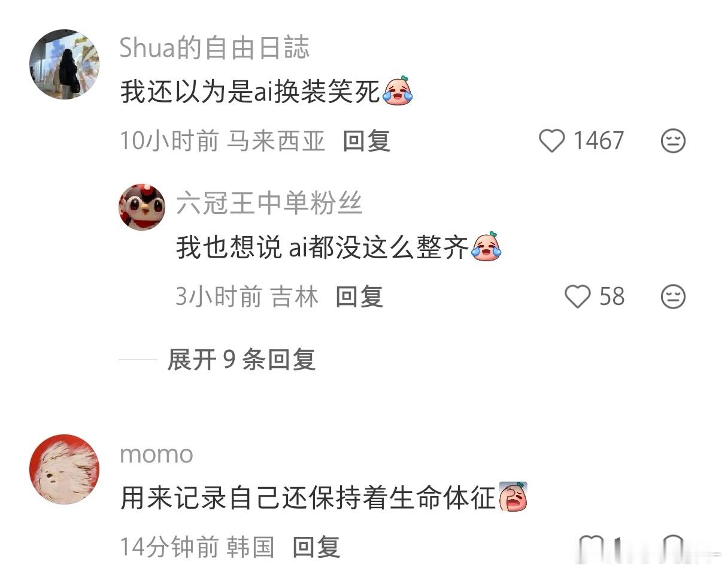
Task: Open momo's profile avatar
Action: 64,469
